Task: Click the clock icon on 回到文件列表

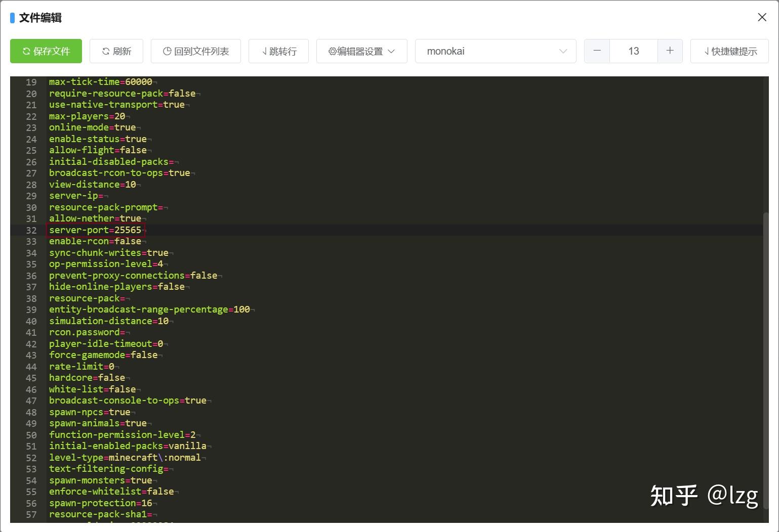Action: [x=167, y=51]
